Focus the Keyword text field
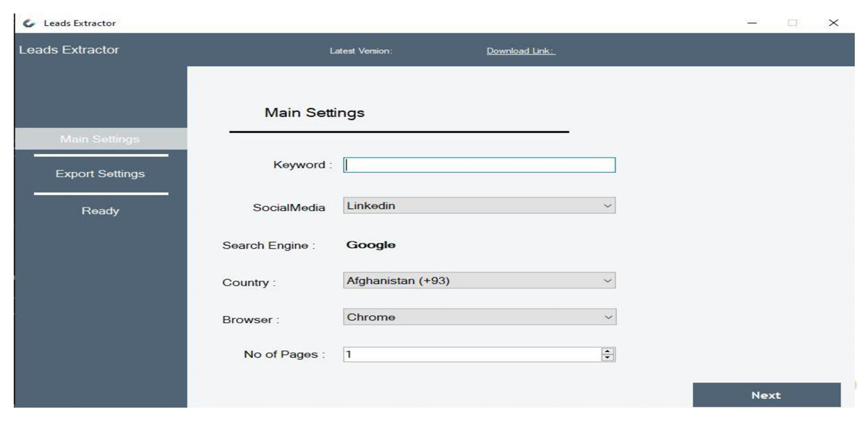The image size is (868, 438). [x=479, y=166]
